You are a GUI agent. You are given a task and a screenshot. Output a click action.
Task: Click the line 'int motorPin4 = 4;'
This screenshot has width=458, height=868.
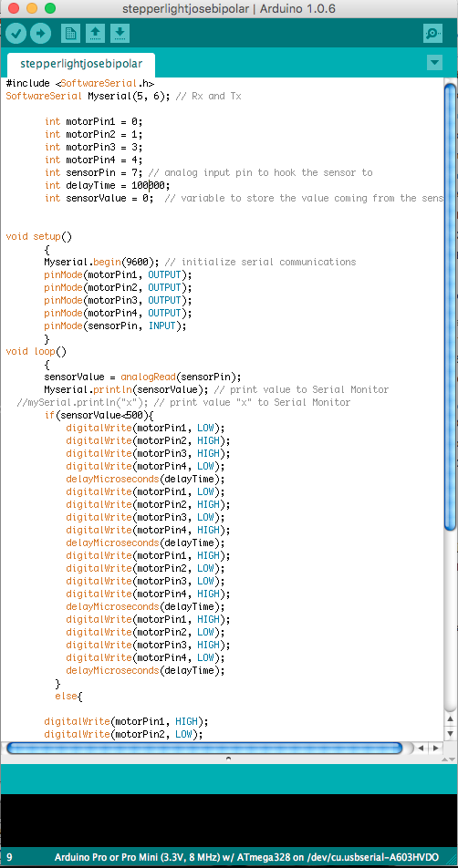point(94,160)
